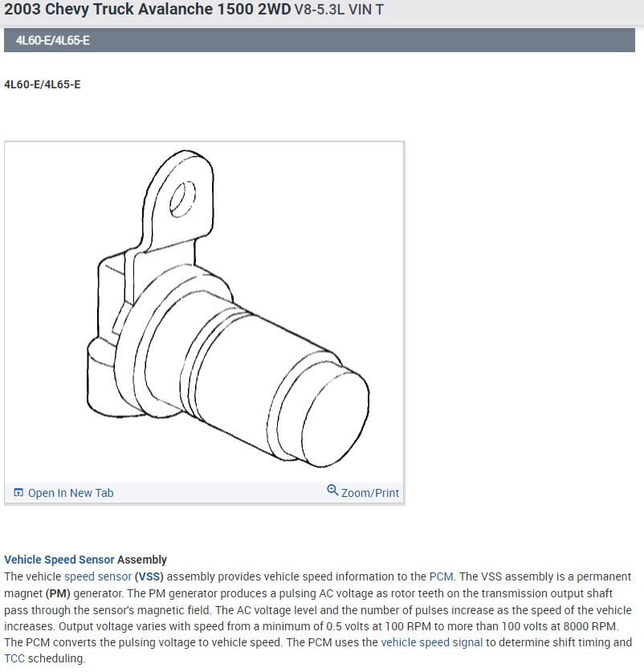
Task: Click the bold (VSS) abbreviation text
Action: pyautogui.click(x=149, y=576)
